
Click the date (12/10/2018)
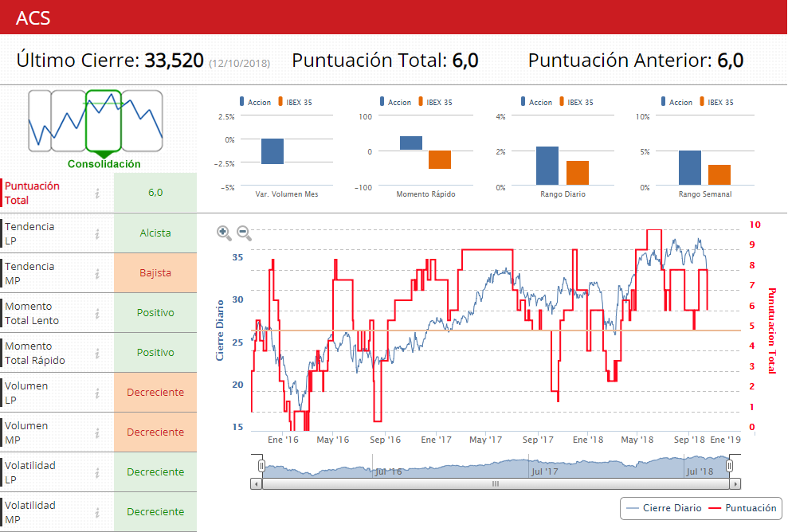coord(239,63)
